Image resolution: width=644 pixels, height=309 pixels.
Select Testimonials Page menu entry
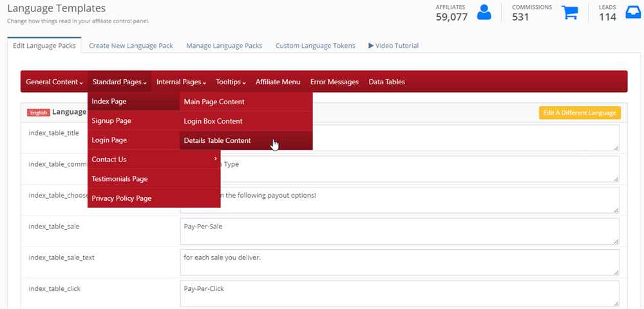click(154, 178)
